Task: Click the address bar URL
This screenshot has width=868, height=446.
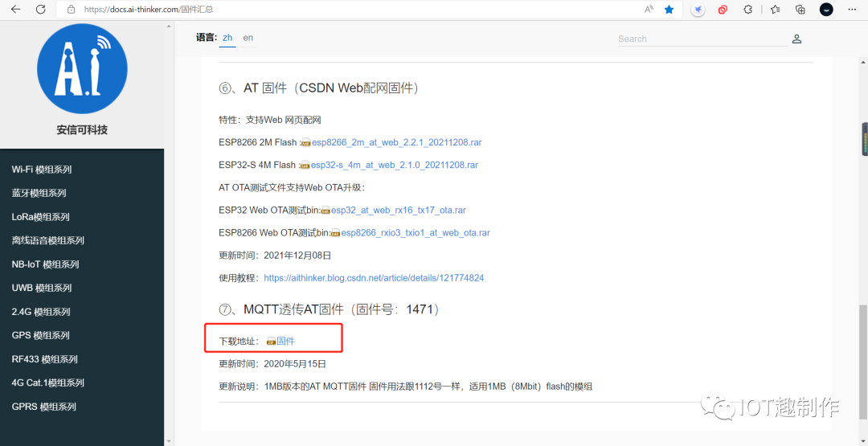Action: click(x=149, y=10)
